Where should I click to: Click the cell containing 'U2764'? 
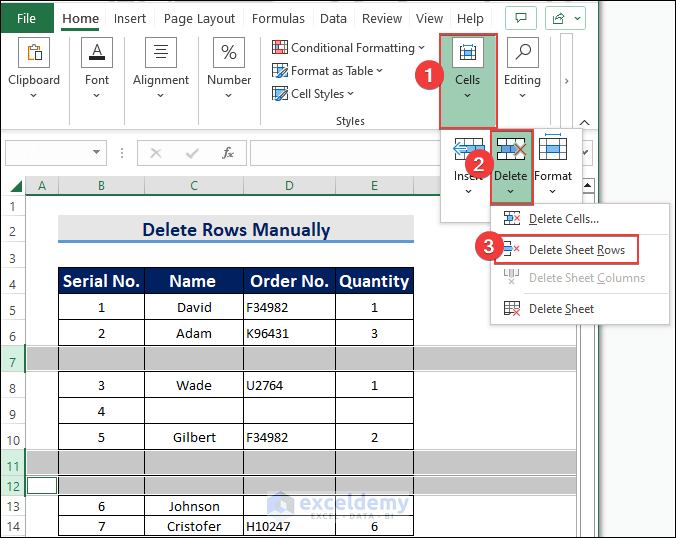[x=289, y=385]
